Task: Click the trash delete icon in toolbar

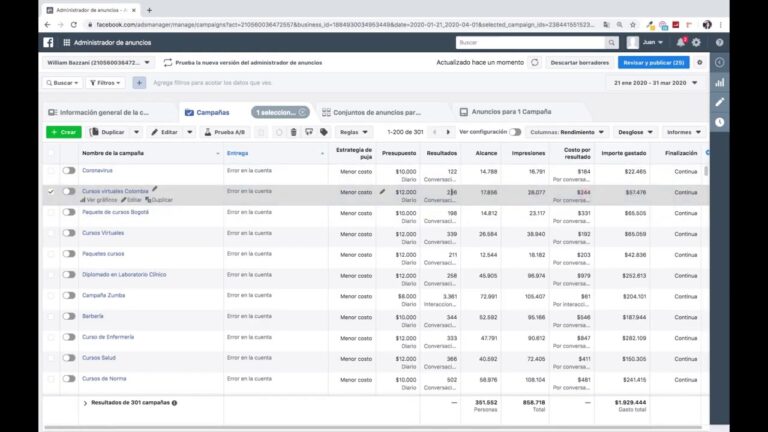Action: 293,132
